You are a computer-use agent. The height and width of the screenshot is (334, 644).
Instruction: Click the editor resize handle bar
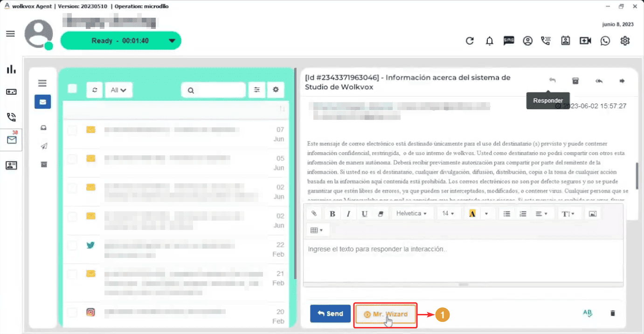pos(463,284)
